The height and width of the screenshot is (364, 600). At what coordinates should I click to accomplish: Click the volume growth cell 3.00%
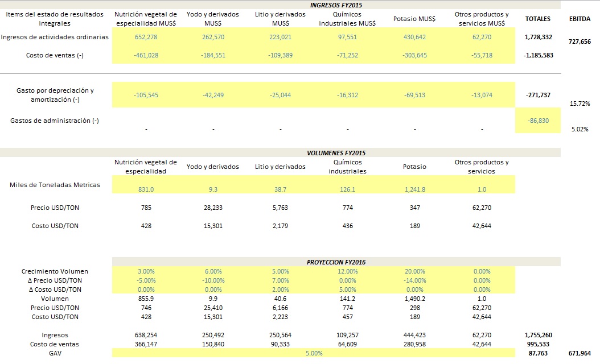click(146, 271)
